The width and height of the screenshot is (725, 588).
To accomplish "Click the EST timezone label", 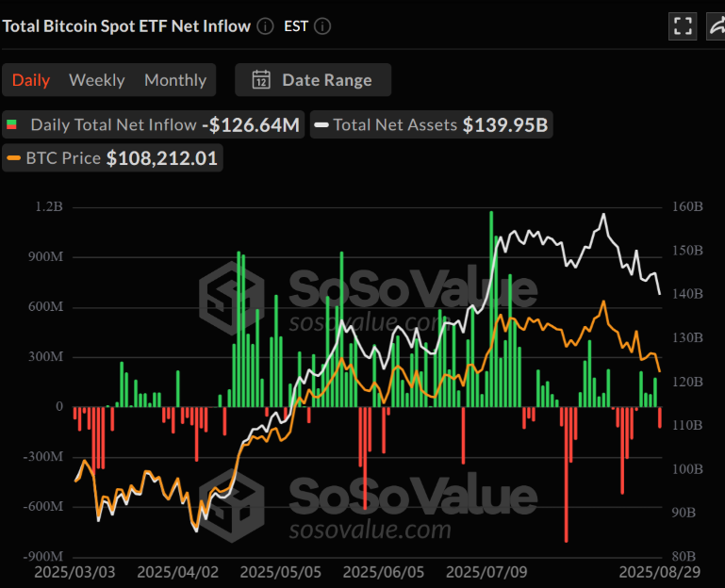I will coord(296,26).
